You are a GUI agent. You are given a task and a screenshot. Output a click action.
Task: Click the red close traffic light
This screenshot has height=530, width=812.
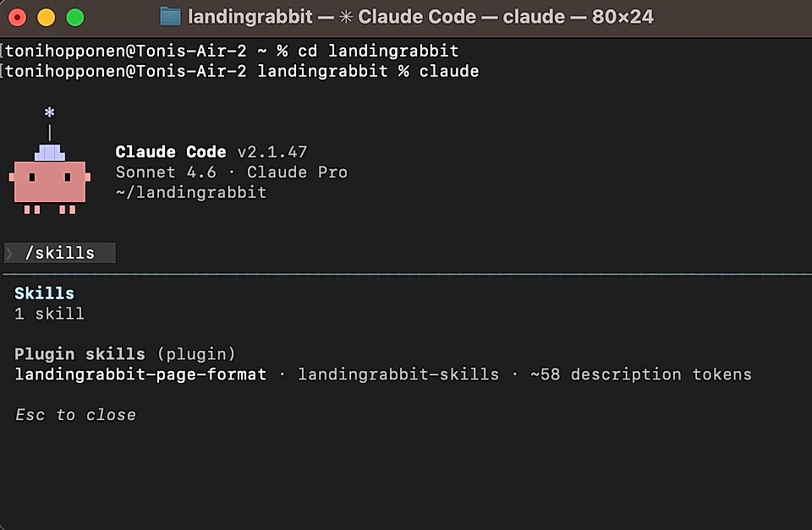(x=15, y=16)
